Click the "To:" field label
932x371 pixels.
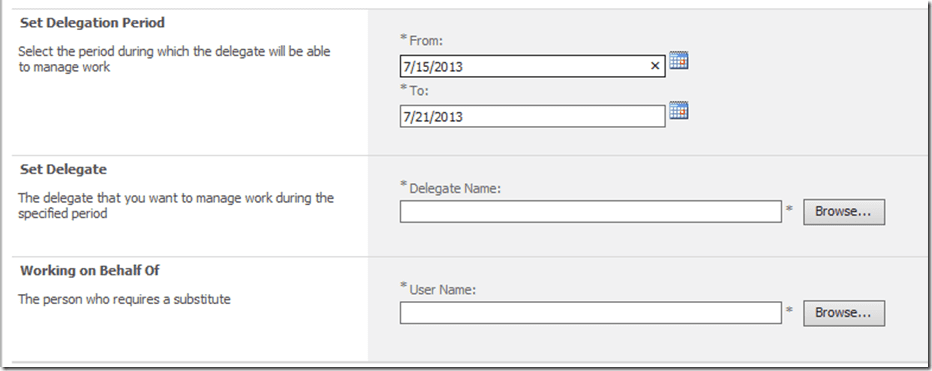pos(419,91)
